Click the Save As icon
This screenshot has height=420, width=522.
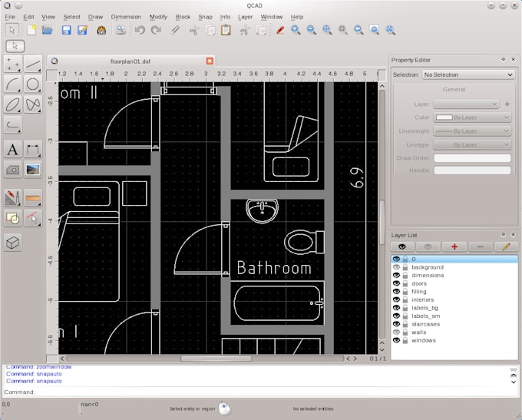pos(82,30)
